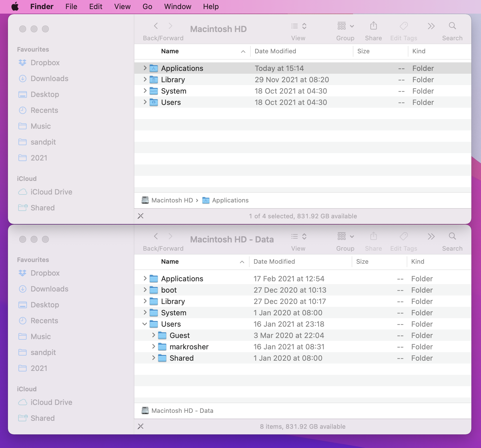481x448 pixels.
Task: Open the Go menu
Action: [147, 7]
